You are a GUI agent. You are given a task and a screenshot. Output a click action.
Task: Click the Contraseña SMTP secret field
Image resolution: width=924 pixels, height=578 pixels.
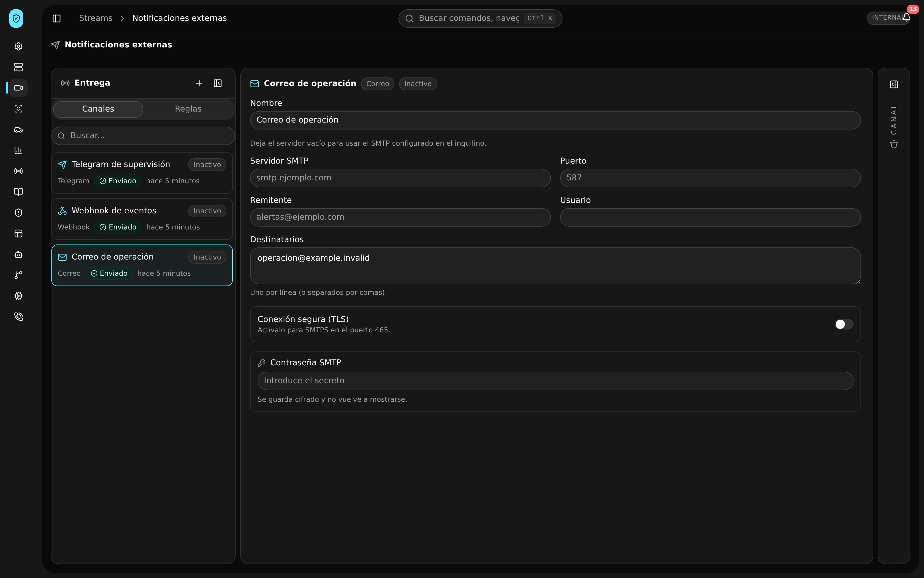point(555,381)
